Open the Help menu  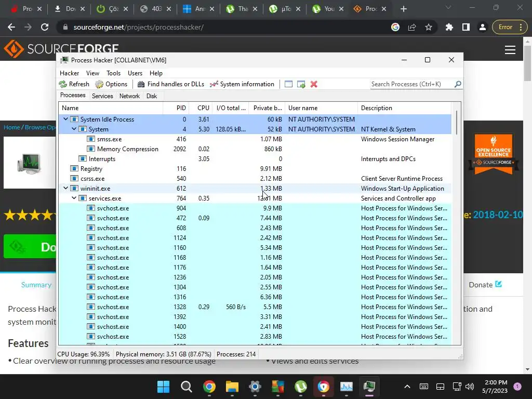156,73
